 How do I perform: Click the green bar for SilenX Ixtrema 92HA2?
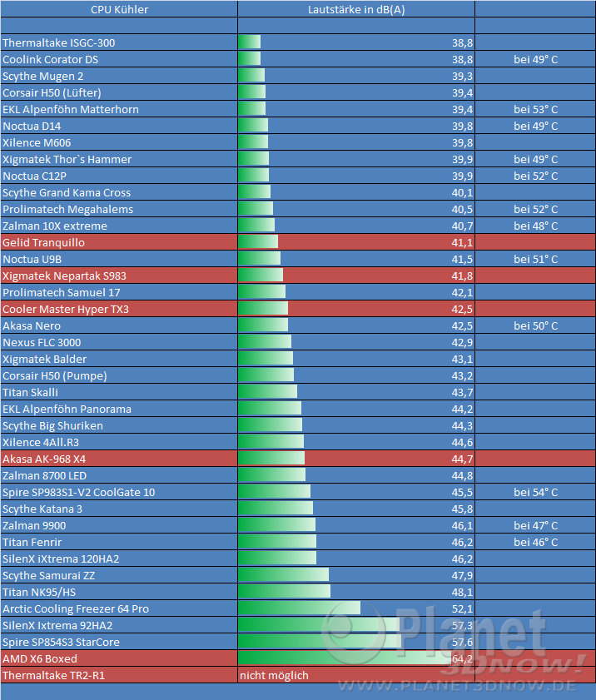click(320, 625)
